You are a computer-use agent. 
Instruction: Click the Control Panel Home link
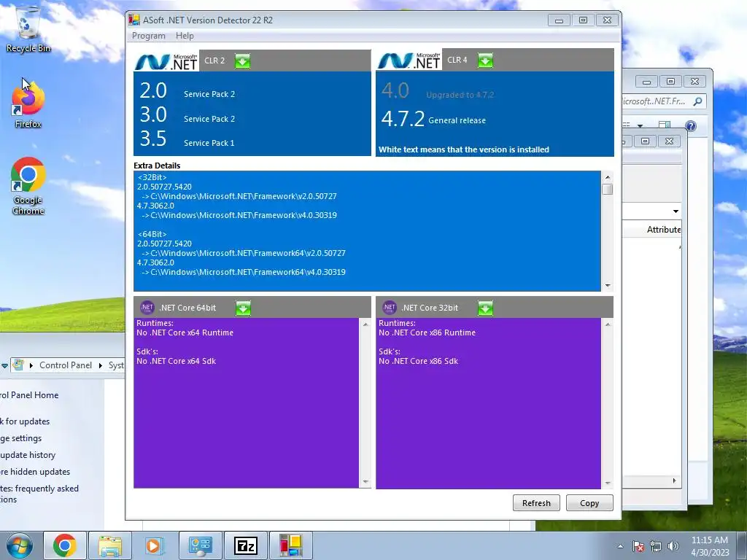[29, 395]
